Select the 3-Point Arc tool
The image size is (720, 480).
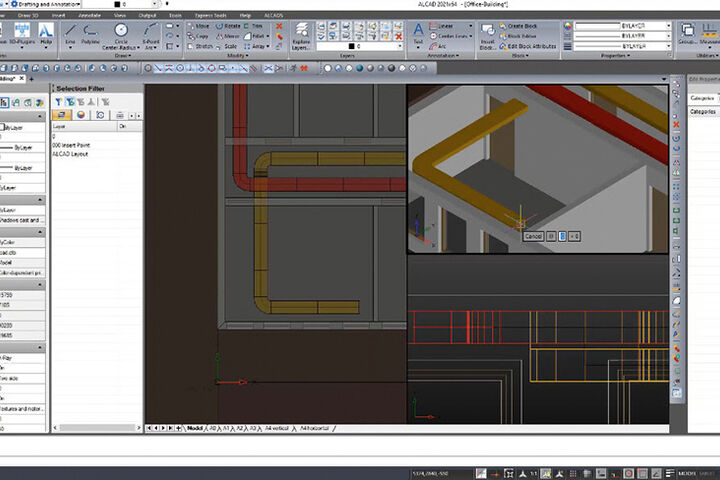151,36
